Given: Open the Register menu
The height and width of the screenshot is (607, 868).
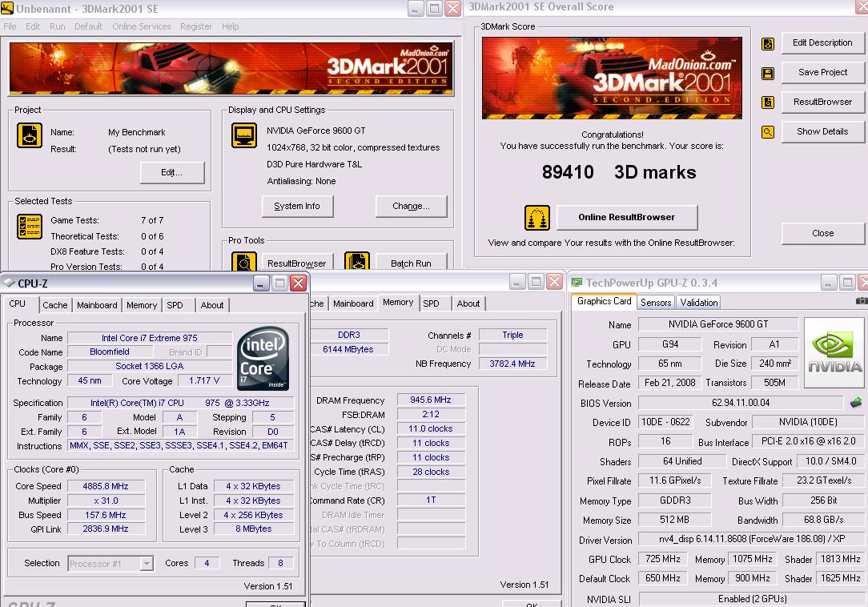Looking at the screenshot, I should click(196, 26).
